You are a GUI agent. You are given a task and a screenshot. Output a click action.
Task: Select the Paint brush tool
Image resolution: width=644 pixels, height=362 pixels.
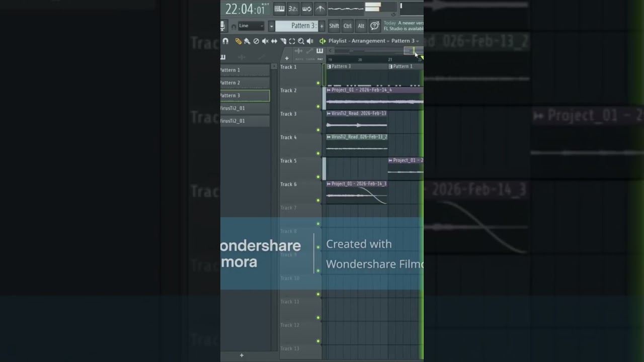[x=247, y=41]
